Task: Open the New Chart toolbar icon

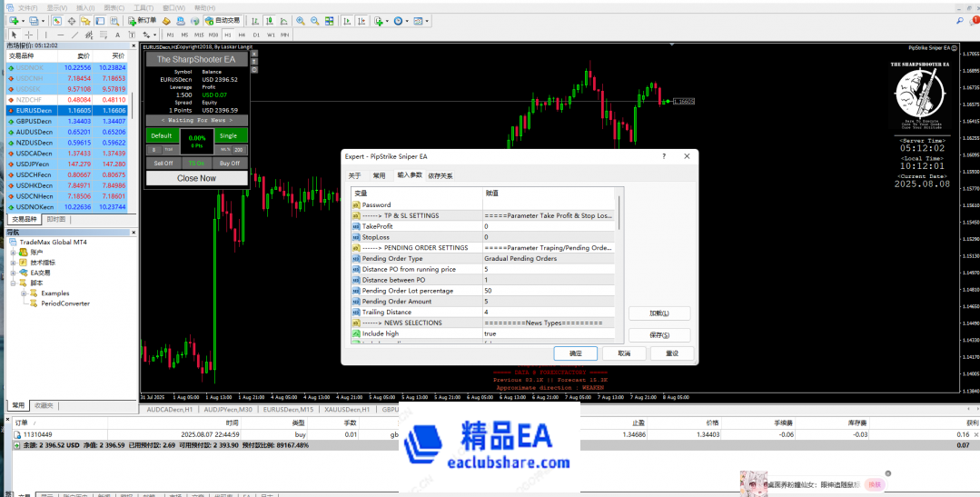Action: tap(13, 21)
